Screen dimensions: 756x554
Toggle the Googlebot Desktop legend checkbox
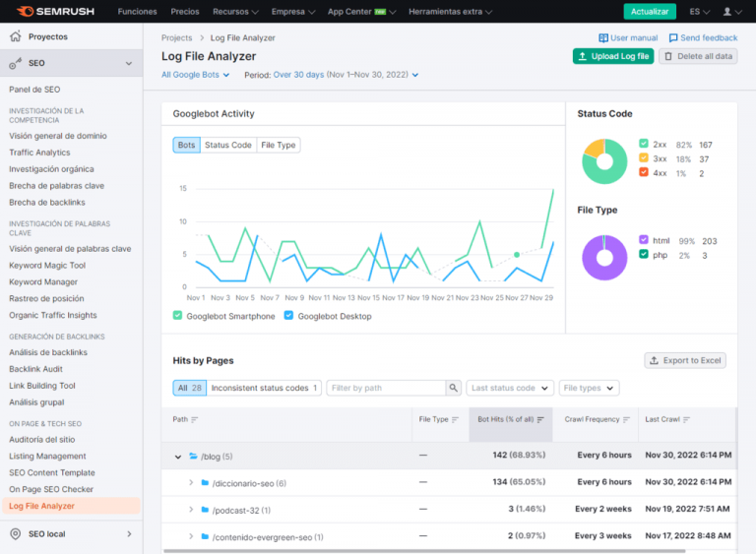[x=288, y=316]
